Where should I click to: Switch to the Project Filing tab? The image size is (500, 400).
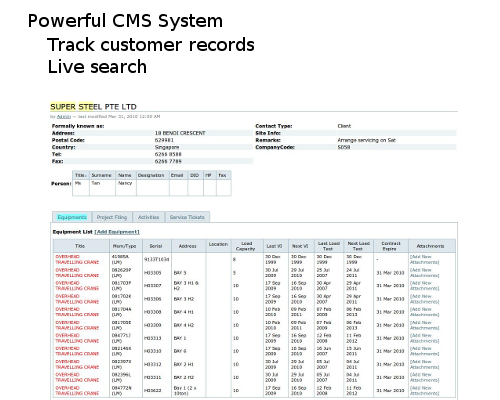tap(112, 217)
